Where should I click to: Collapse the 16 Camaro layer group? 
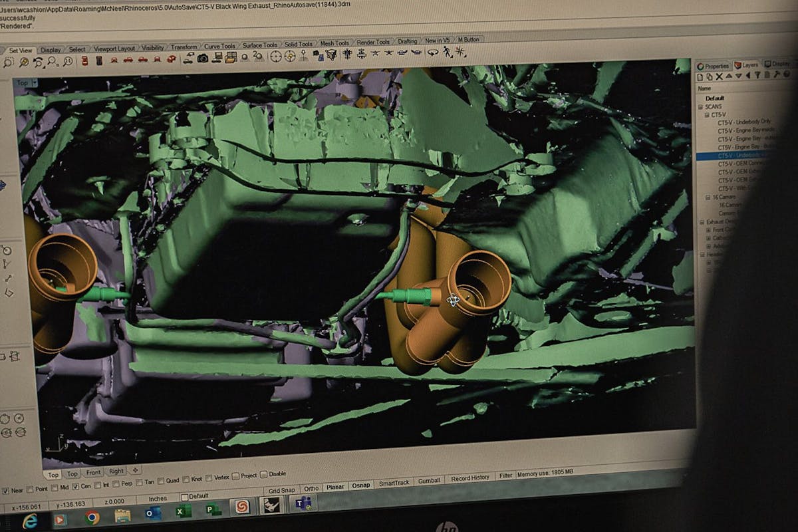coord(706,198)
